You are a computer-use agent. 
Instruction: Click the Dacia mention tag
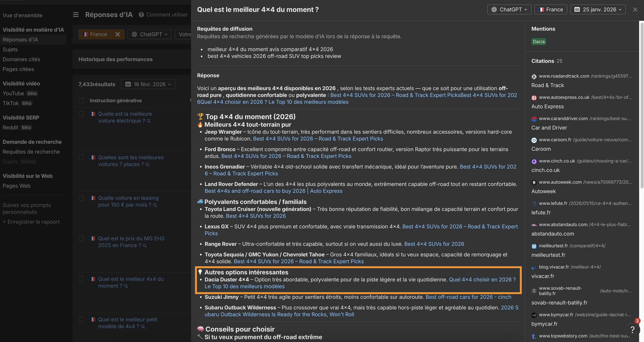[538, 41]
